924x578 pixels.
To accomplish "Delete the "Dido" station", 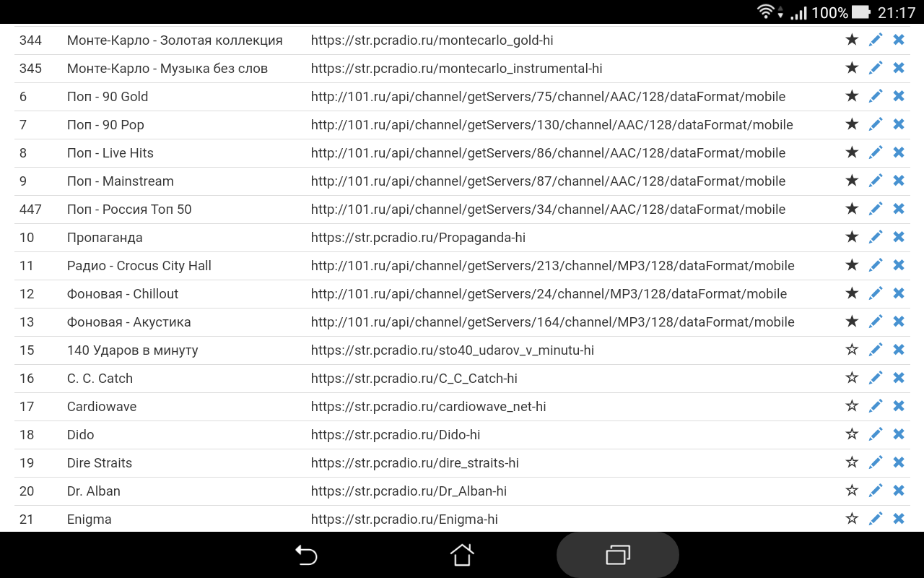I will pos(899,433).
